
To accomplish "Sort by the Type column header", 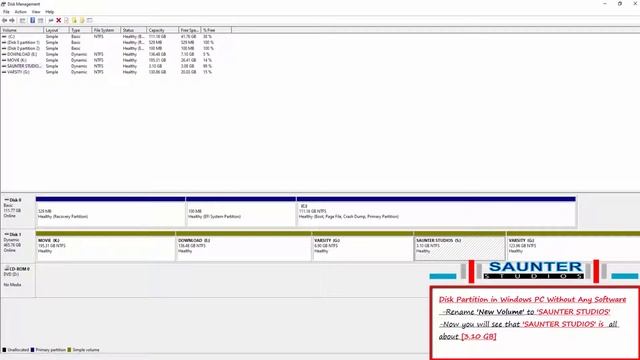I will click(80, 30).
